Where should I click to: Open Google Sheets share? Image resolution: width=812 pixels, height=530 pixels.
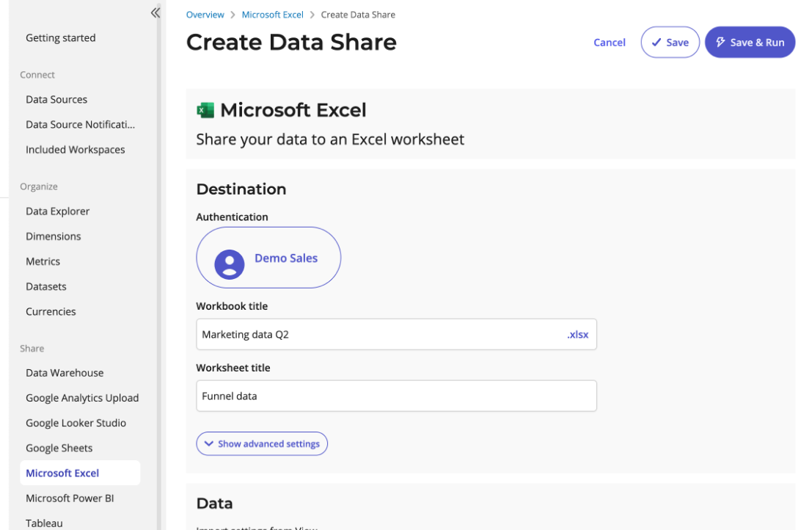[59, 448]
